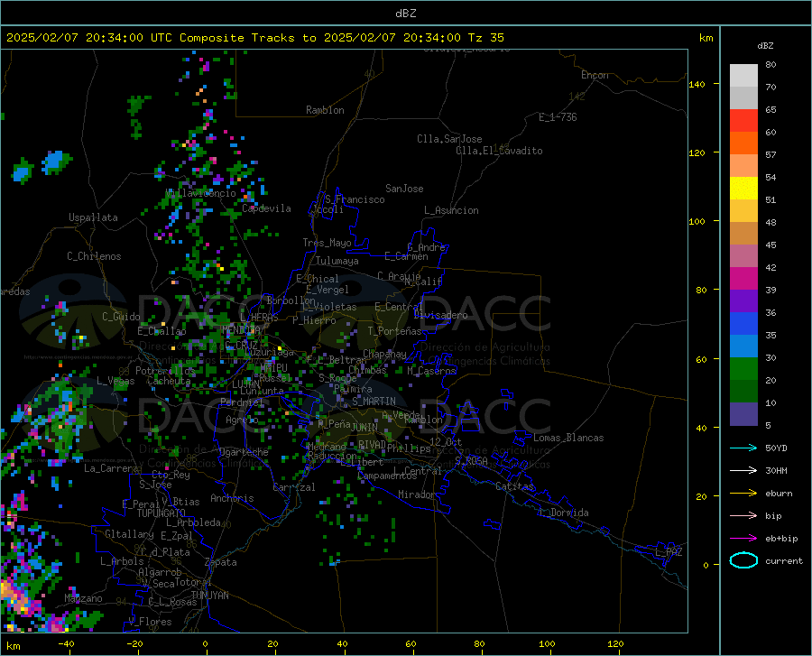The width and height of the screenshot is (812, 656).
Task: Click the 'C_Chilenos' map label
Action: pos(94,256)
